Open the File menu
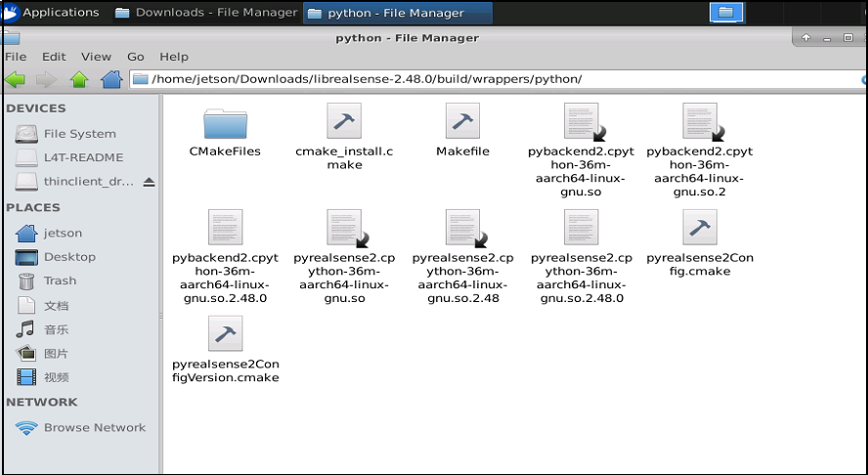The width and height of the screenshot is (868, 475). click(16, 57)
